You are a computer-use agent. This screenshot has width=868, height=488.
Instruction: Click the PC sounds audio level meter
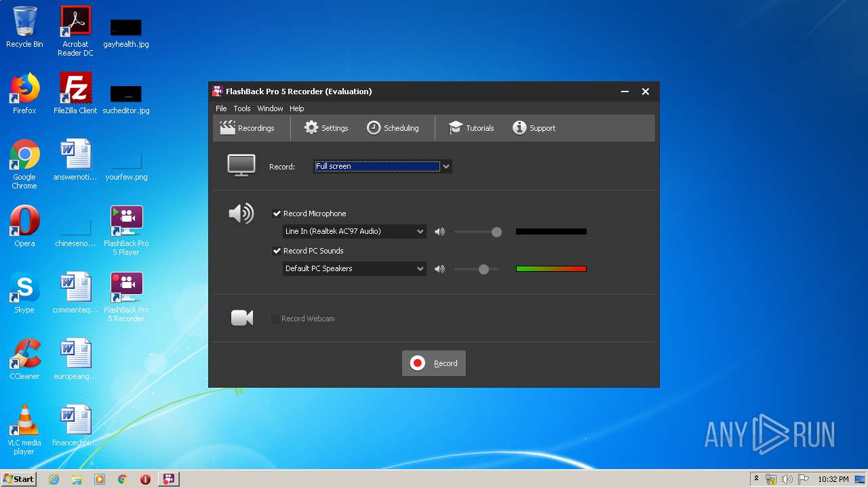pyautogui.click(x=551, y=269)
